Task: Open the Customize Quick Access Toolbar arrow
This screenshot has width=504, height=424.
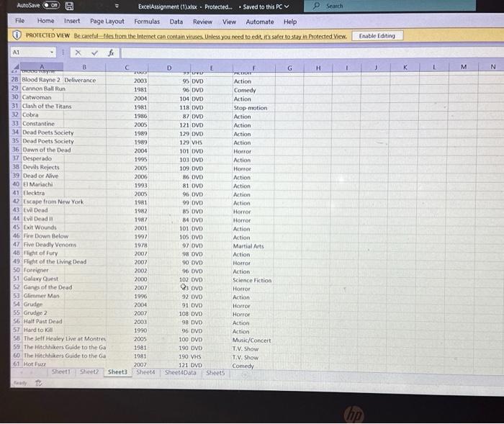Action: pos(117,6)
